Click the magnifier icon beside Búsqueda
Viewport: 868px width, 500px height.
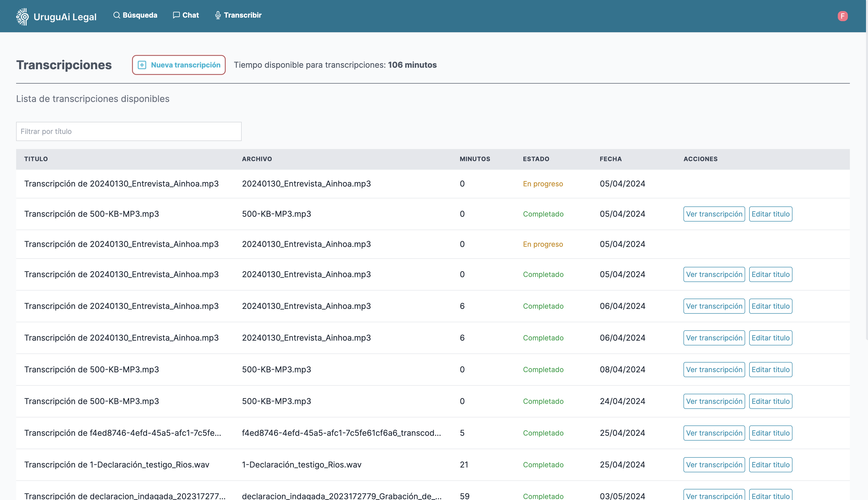pos(117,15)
